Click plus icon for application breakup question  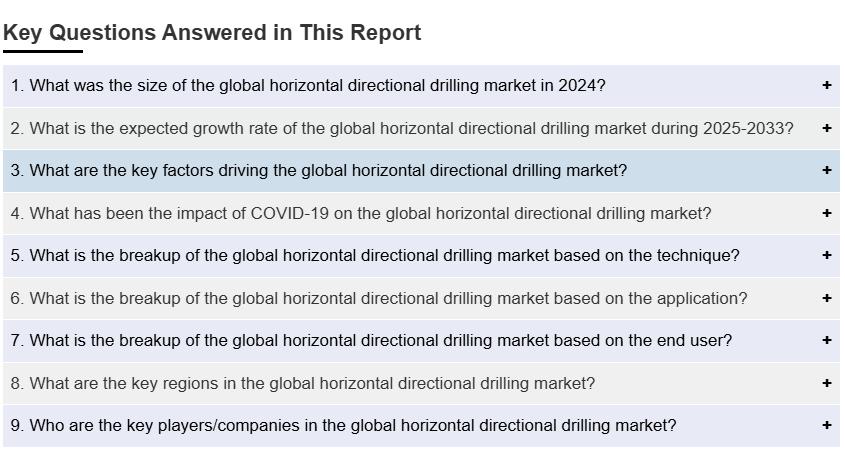coord(827,298)
